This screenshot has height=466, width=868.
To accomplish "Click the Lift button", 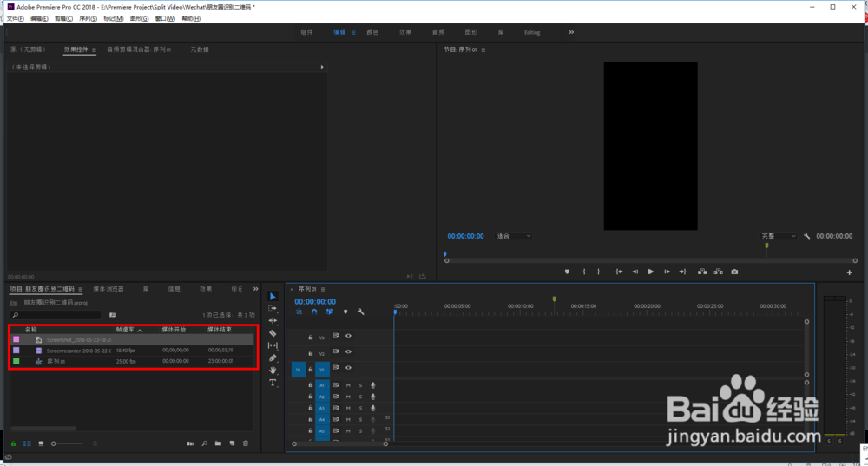I will pos(702,272).
